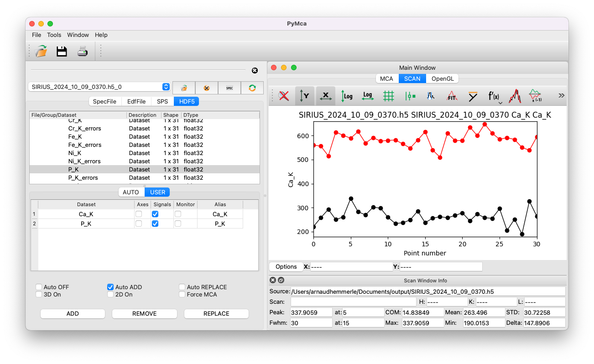Screen dimensions: 594x364
Task: Click the Options button under plot
Action: tap(286, 266)
